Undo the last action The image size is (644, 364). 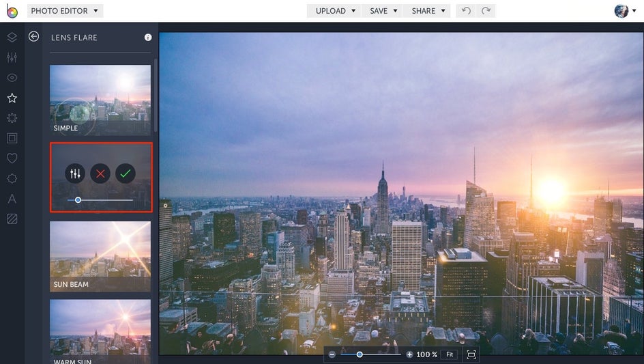pos(466,11)
